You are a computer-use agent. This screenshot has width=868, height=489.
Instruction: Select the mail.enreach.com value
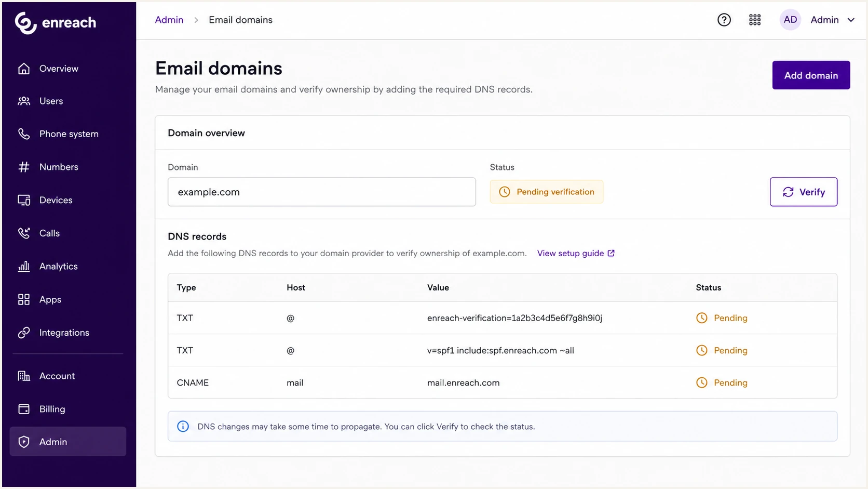[463, 383]
